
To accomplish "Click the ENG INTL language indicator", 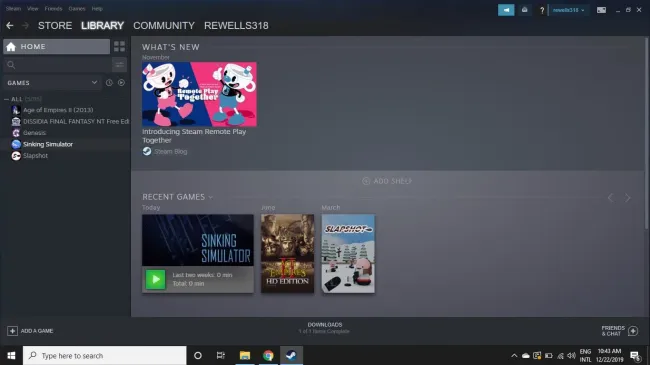I will coord(585,355).
